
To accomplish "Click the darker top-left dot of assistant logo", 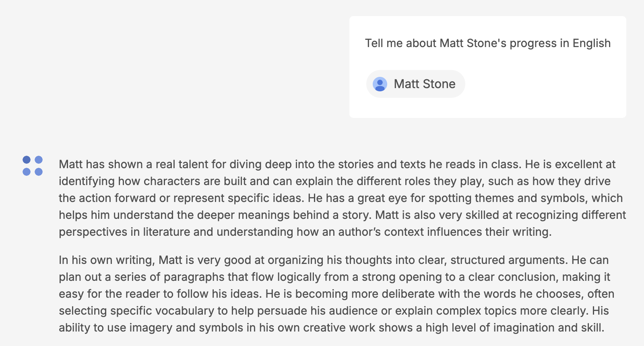I will click(x=27, y=160).
